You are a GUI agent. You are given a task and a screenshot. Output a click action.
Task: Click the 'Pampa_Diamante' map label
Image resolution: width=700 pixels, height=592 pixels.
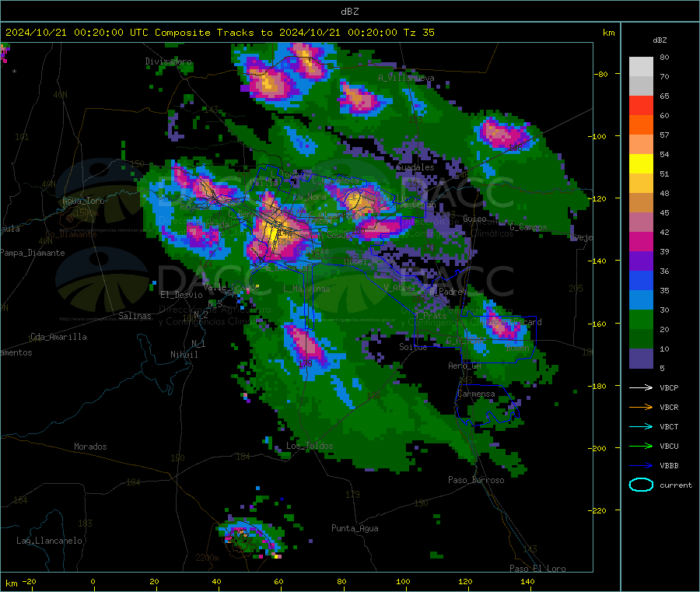[33, 253]
